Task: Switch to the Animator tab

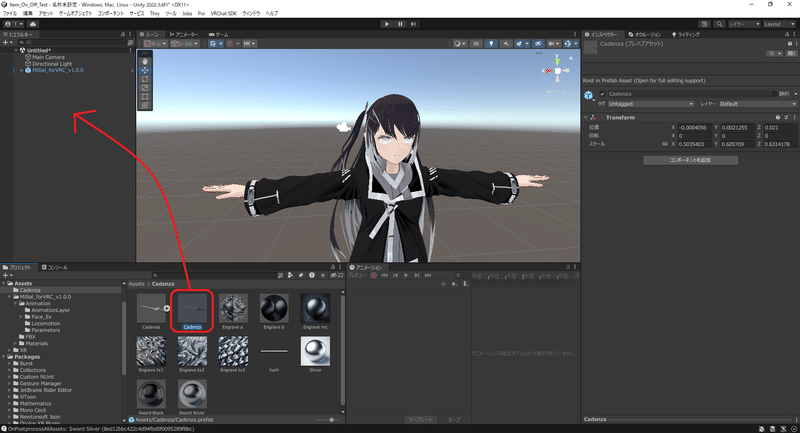Action: tap(184, 35)
